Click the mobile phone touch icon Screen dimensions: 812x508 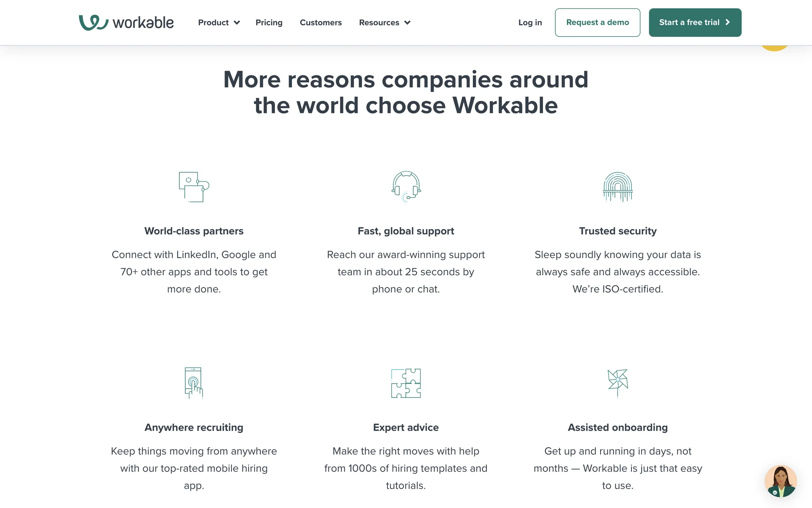194,383
